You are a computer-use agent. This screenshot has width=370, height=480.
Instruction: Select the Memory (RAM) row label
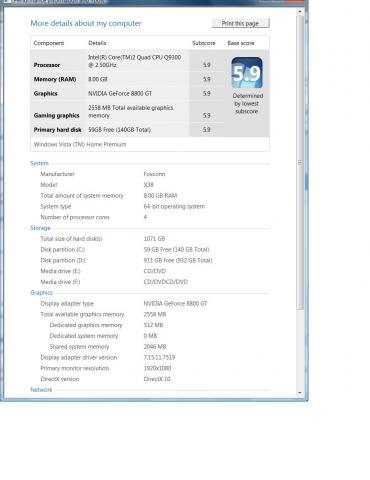(55, 79)
